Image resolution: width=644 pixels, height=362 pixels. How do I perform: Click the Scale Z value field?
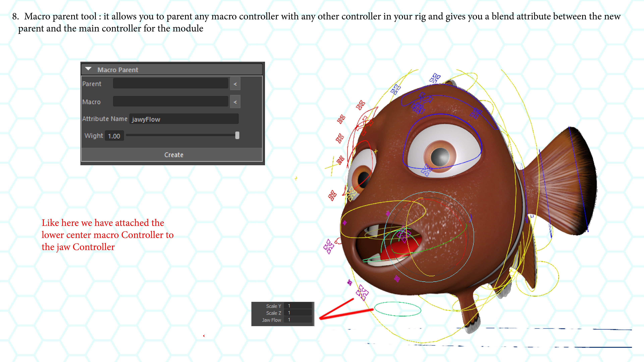click(298, 313)
